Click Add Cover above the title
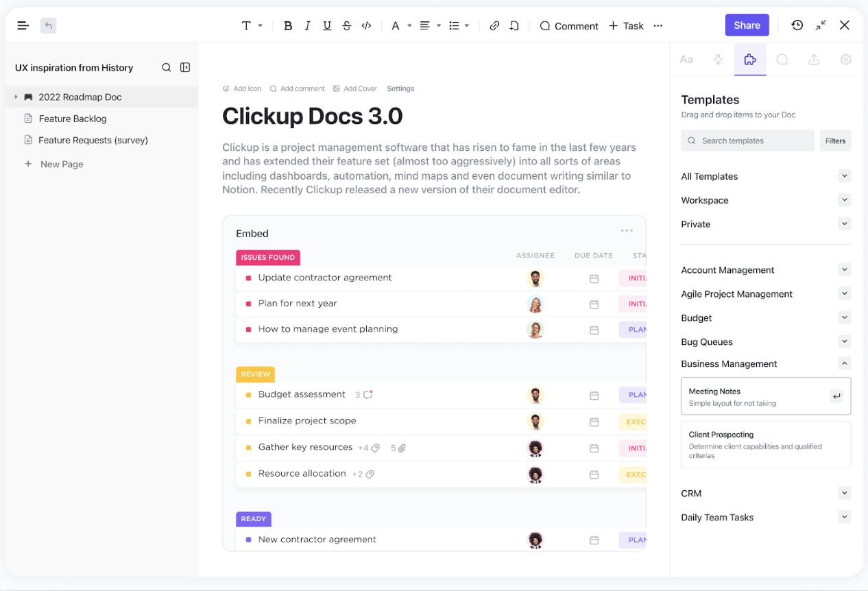 [354, 88]
